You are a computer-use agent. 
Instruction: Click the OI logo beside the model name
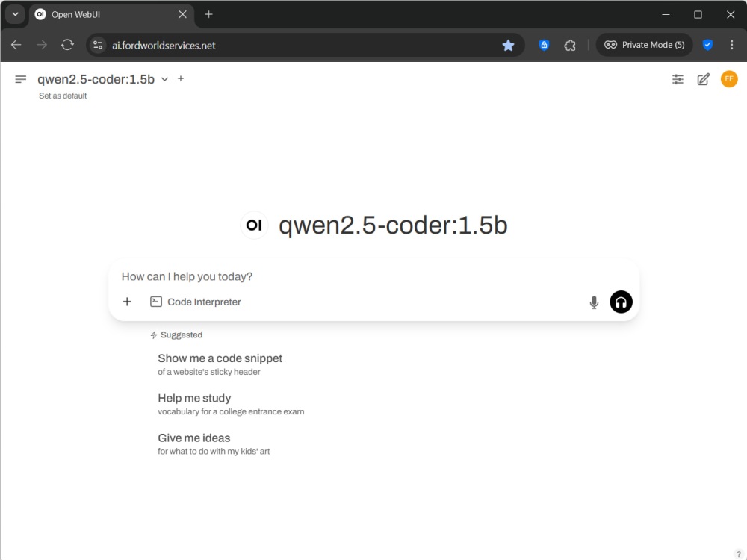pos(254,225)
